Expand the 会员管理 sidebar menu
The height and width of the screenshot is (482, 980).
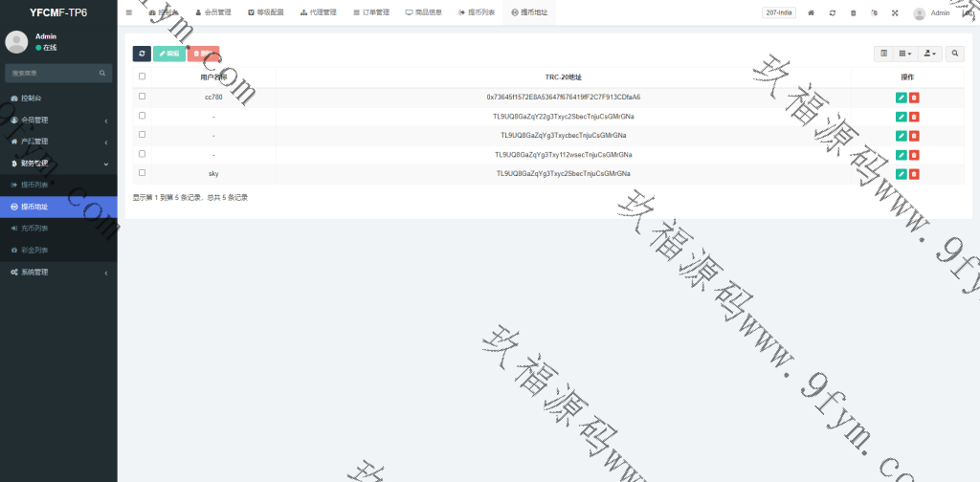point(58,120)
